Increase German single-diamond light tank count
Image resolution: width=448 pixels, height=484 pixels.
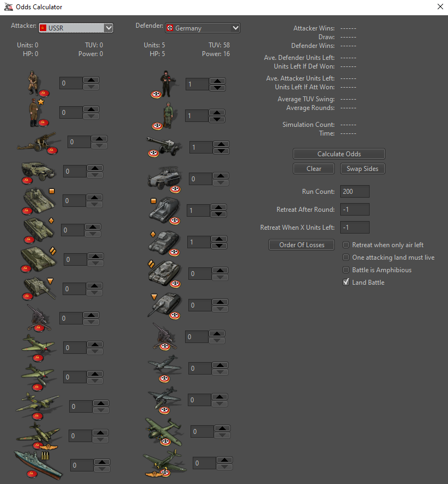[219, 239]
